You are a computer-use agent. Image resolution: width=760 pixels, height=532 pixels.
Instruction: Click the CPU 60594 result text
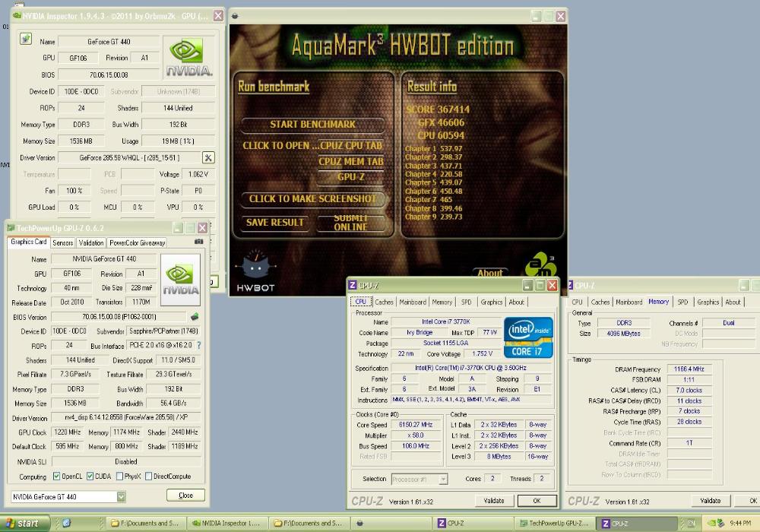click(x=441, y=135)
